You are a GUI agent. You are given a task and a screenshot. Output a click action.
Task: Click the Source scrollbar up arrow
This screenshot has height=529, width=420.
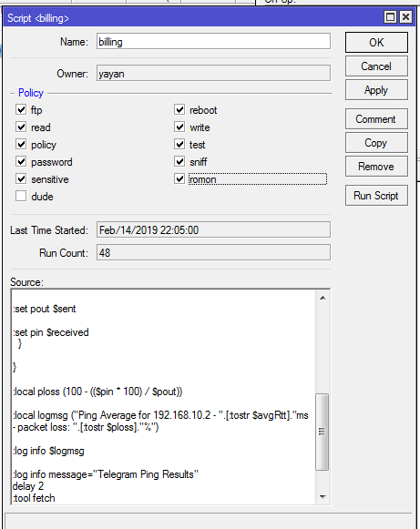click(x=323, y=298)
